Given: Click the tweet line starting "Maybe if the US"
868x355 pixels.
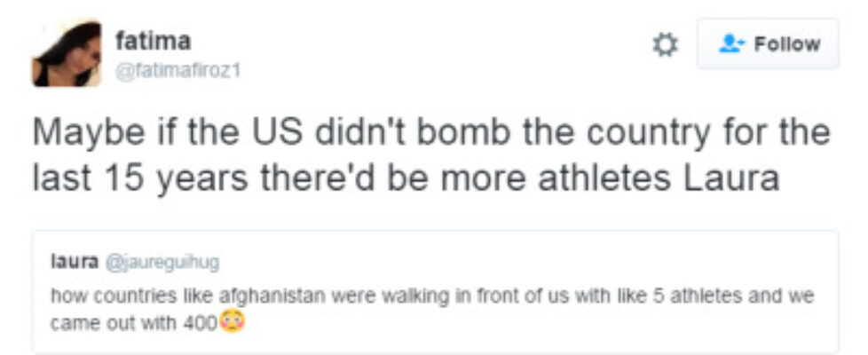Looking at the screenshot, I should (432, 134).
